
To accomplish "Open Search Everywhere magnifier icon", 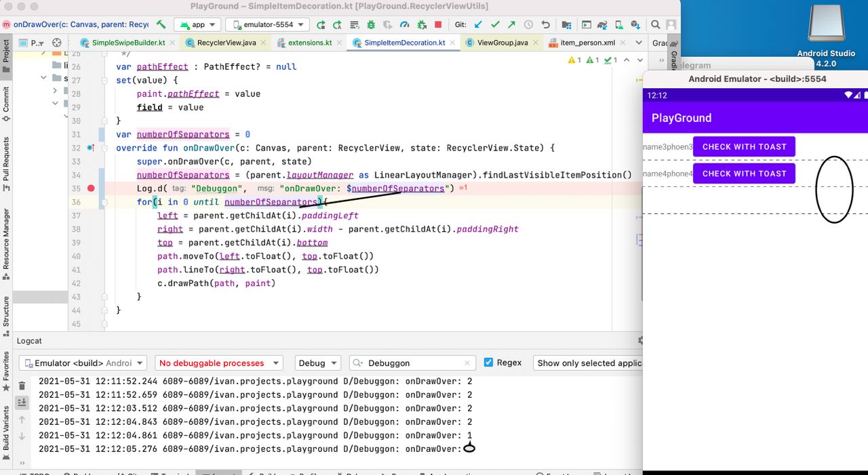I will coord(656,25).
